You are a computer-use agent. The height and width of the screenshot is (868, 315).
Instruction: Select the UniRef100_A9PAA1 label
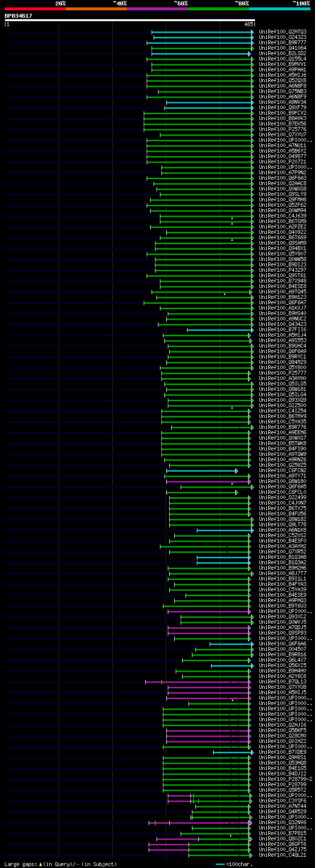click(x=283, y=69)
